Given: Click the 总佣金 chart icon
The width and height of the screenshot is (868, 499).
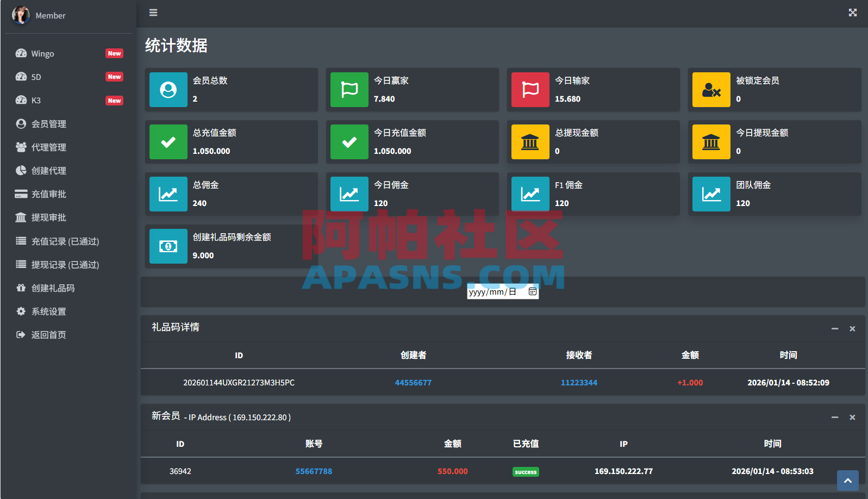Looking at the screenshot, I should 168,194.
